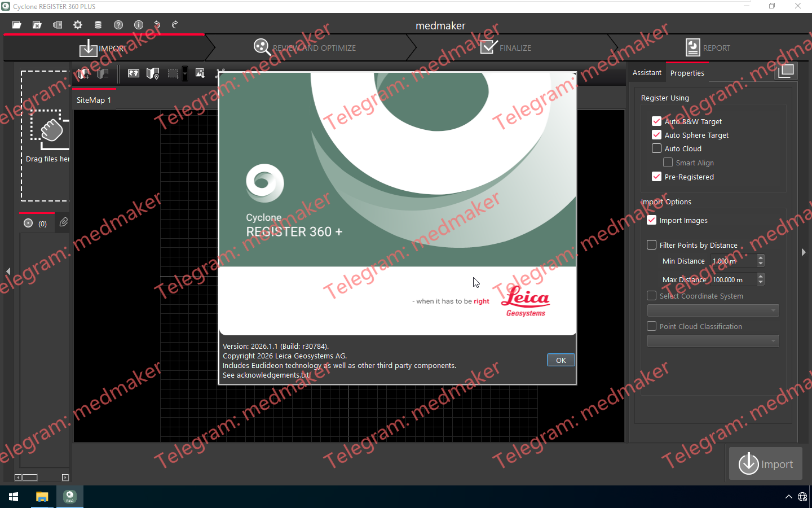
Task: Click remove SiteMap icon
Action: [x=103, y=73]
